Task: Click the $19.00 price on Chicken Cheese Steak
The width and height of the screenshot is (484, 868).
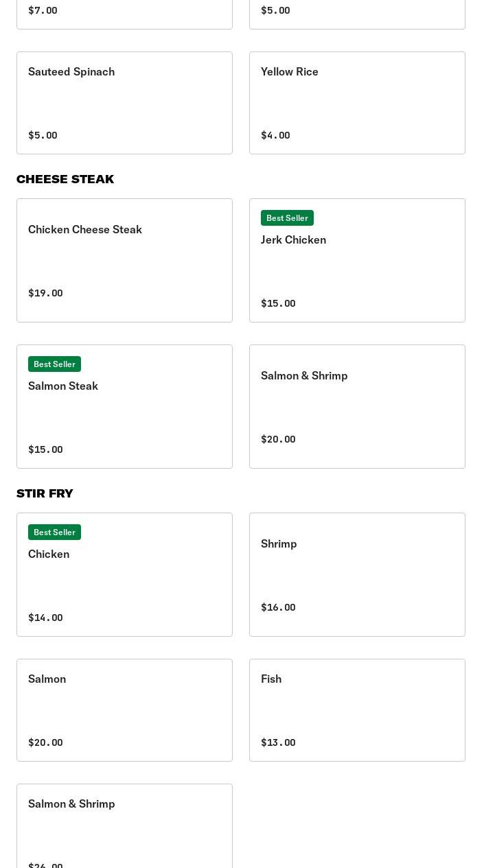Action: (45, 293)
